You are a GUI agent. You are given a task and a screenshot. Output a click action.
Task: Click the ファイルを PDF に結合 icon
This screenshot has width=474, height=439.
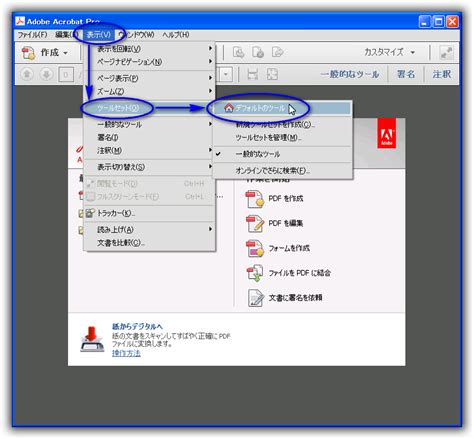point(255,273)
